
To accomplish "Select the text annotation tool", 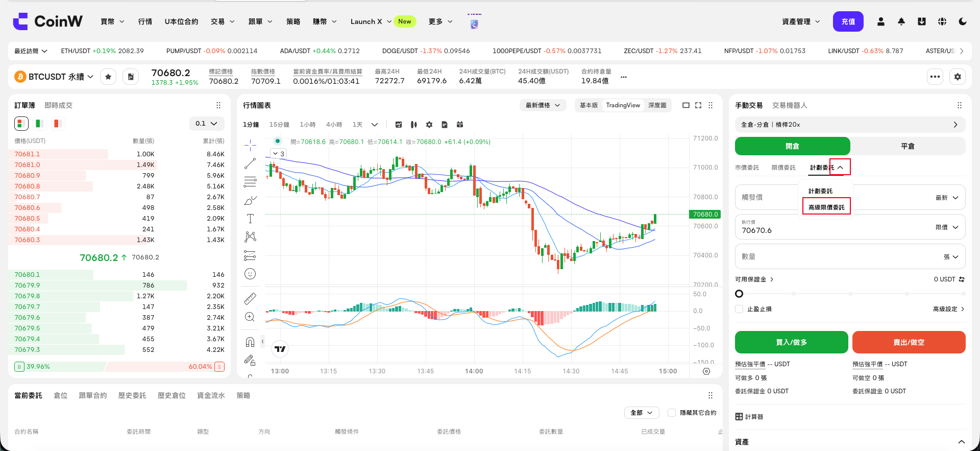I will pyautogui.click(x=250, y=219).
